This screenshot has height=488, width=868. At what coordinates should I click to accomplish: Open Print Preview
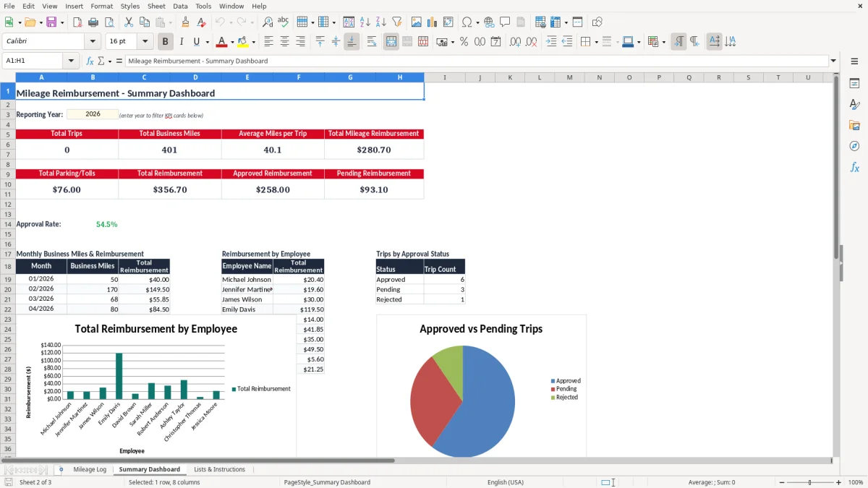coord(109,22)
